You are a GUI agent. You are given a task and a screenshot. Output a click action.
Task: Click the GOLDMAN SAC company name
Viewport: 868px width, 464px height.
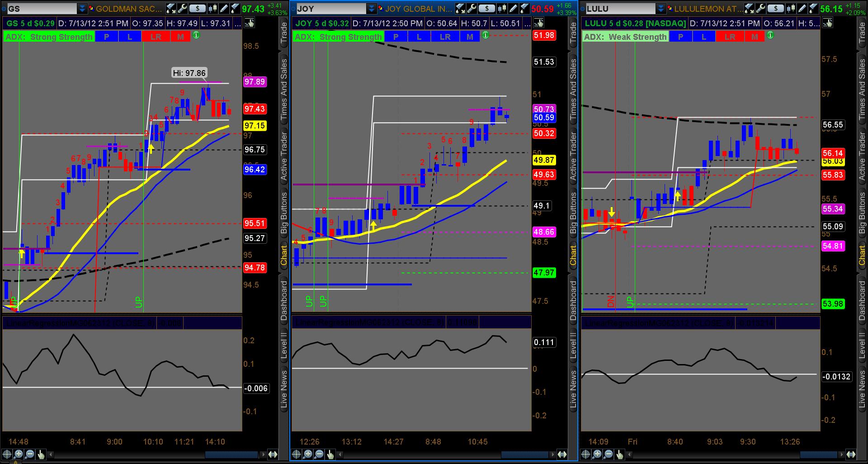click(x=129, y=9)
